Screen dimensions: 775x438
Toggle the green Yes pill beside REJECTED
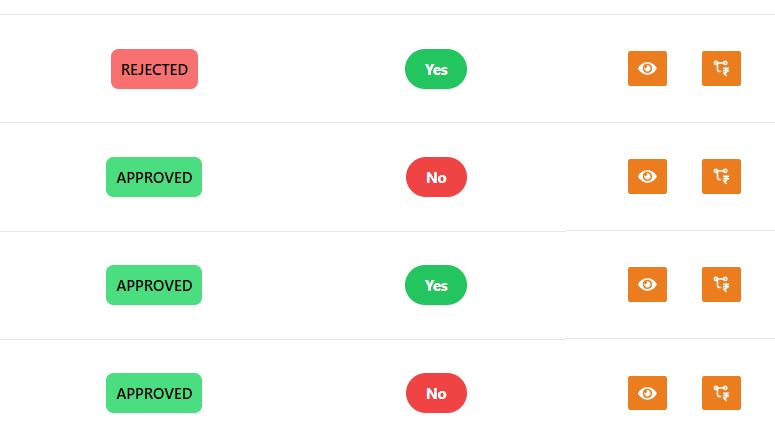point(436,69)
